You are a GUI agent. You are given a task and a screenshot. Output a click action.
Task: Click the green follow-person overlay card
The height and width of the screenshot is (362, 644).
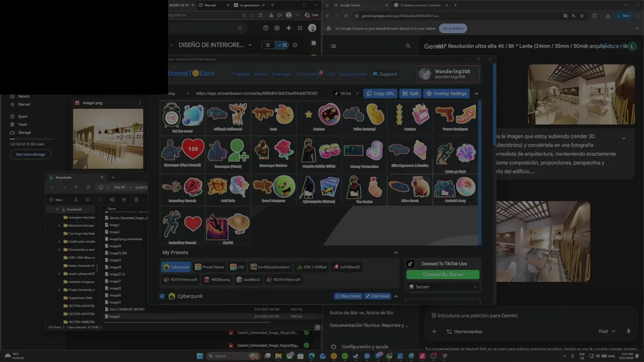(227, 153)
